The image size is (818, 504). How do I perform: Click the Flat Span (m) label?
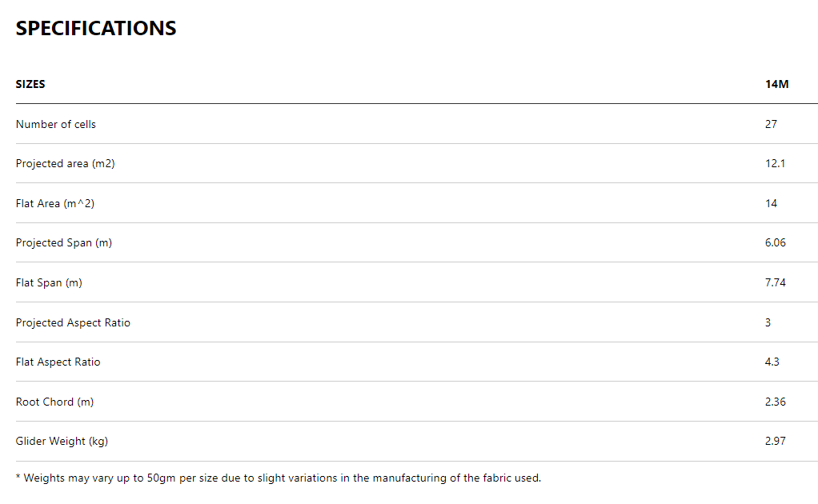point(49,282)
